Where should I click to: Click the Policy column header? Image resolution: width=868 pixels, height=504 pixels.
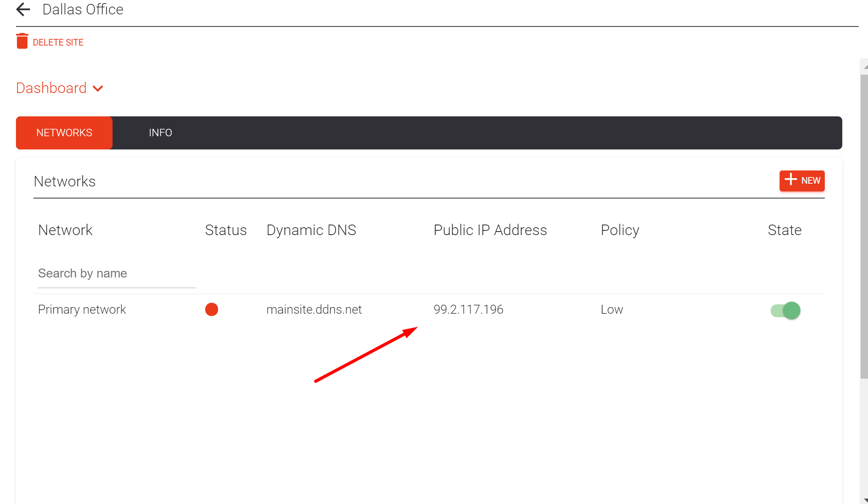620,230
